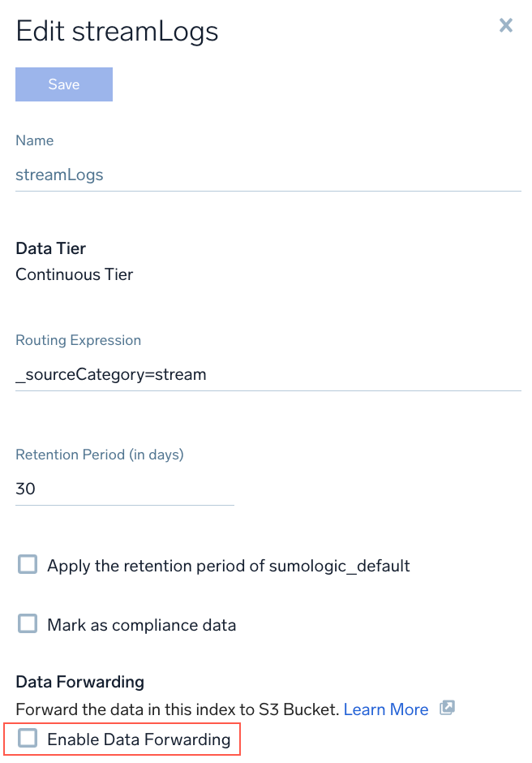Click the Data Forwarding section header
Image resolution: width=532 pixels, height=763 pixels.
(x=79, y=682)
